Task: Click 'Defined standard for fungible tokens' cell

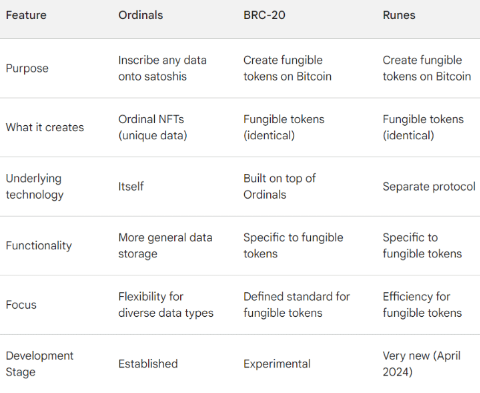Action: click(297, 305)
